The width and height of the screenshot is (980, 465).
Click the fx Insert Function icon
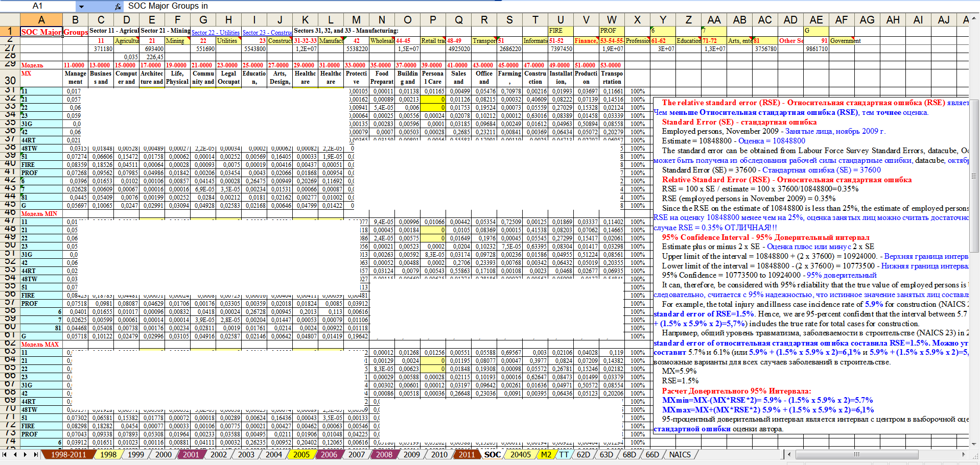(118, 6)
